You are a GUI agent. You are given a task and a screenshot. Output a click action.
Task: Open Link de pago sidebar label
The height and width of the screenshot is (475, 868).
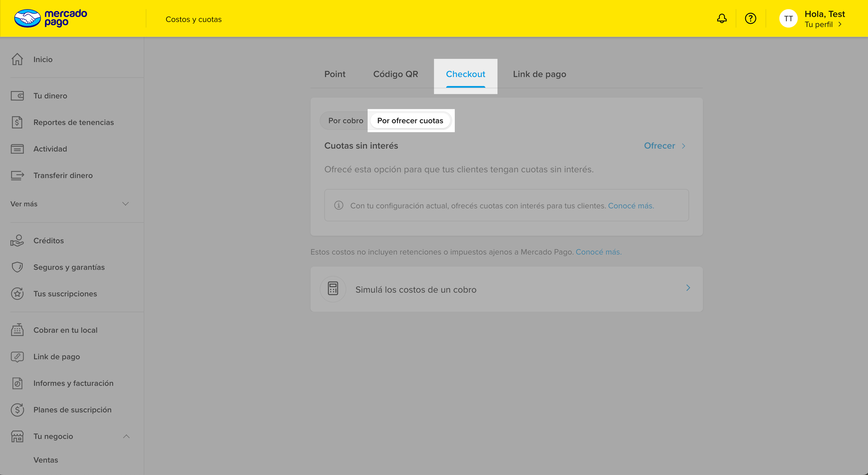point(57,357)
